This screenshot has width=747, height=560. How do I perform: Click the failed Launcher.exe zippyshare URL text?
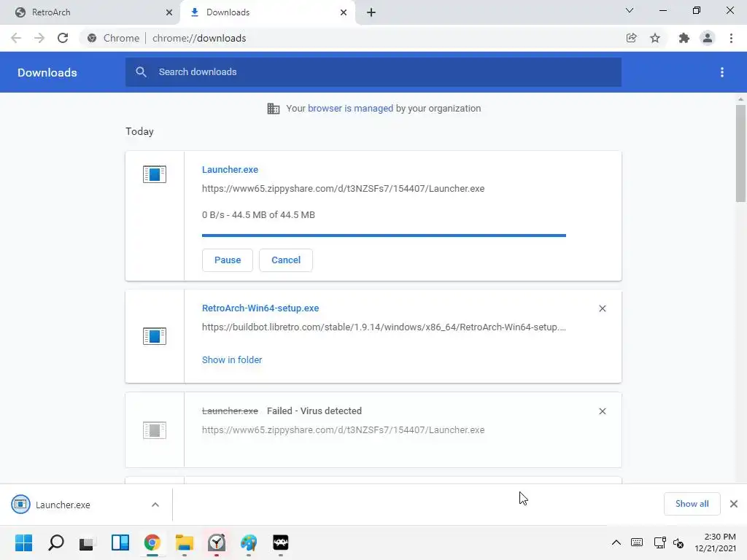(343, 430)
